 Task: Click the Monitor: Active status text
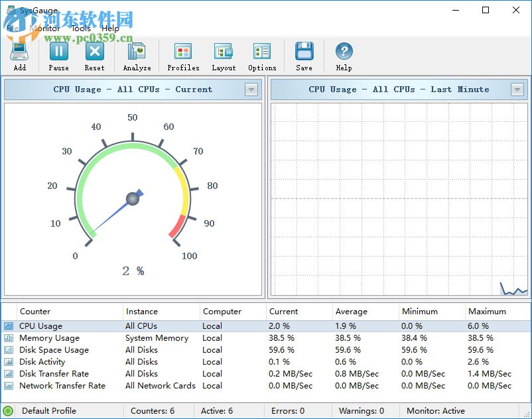pos(434,410)
